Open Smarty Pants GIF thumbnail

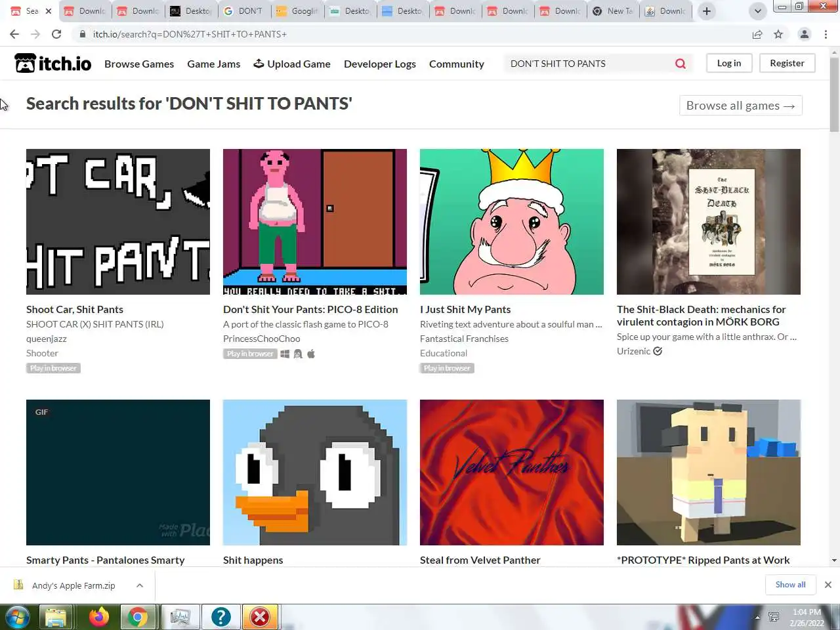118,472
